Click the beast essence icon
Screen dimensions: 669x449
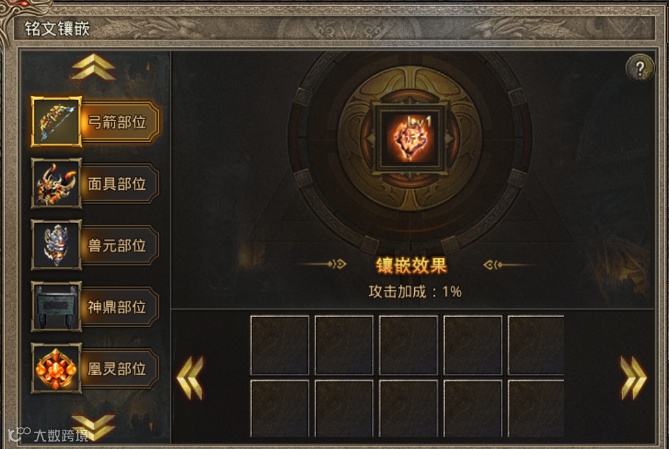click(56, 245)
